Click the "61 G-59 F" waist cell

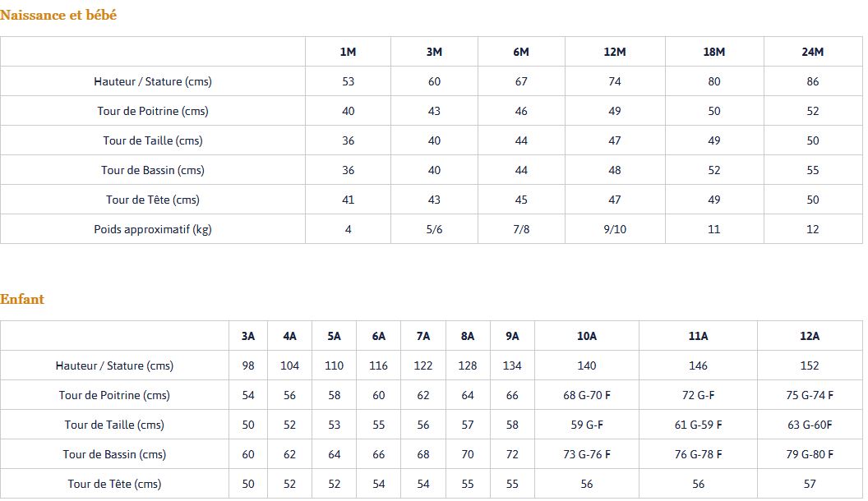pyautogui.click(x=698, y=425)
